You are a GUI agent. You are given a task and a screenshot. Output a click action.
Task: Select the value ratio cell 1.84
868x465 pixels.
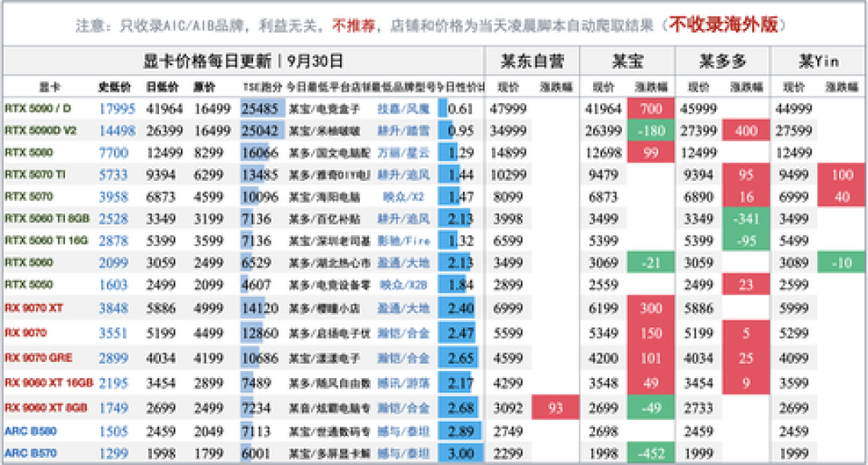pos(460,285)
